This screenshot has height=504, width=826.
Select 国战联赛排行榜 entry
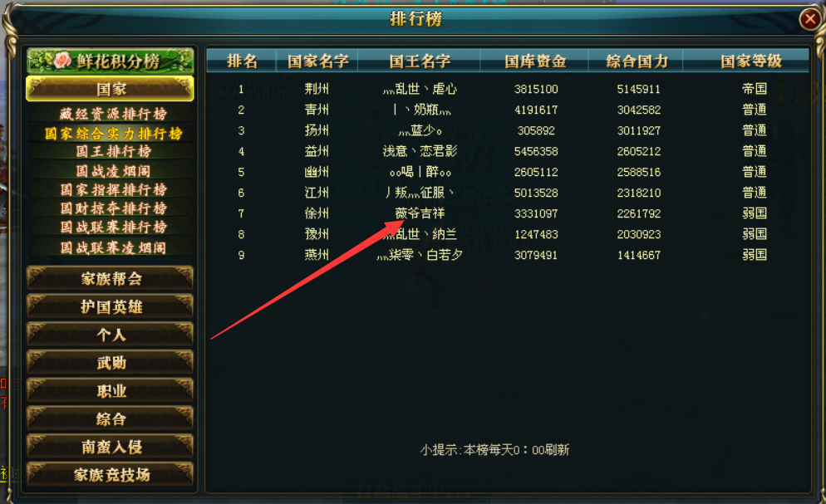[x=113, y=227]
